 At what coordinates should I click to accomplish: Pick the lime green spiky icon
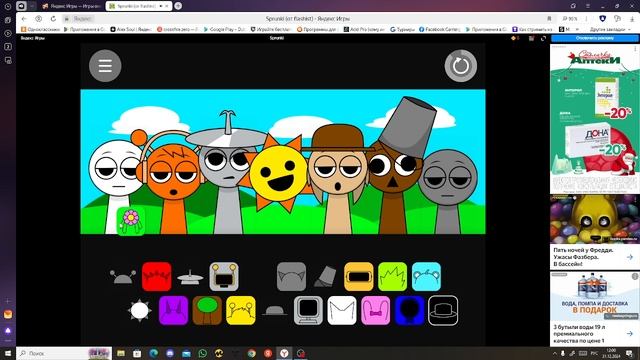pyautogui.click(x=393, y=277)
